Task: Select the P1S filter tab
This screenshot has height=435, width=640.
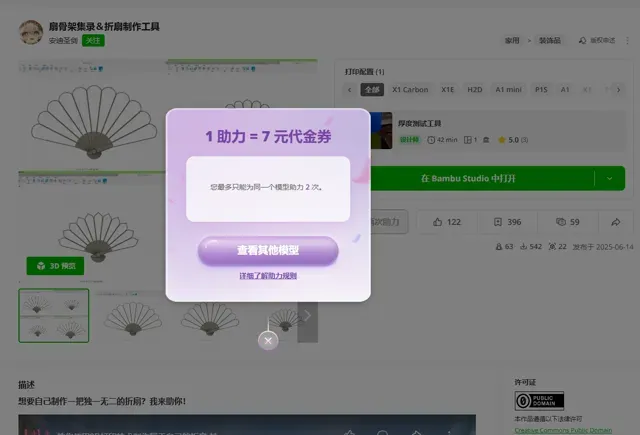Action: click(x=541, y=89)
